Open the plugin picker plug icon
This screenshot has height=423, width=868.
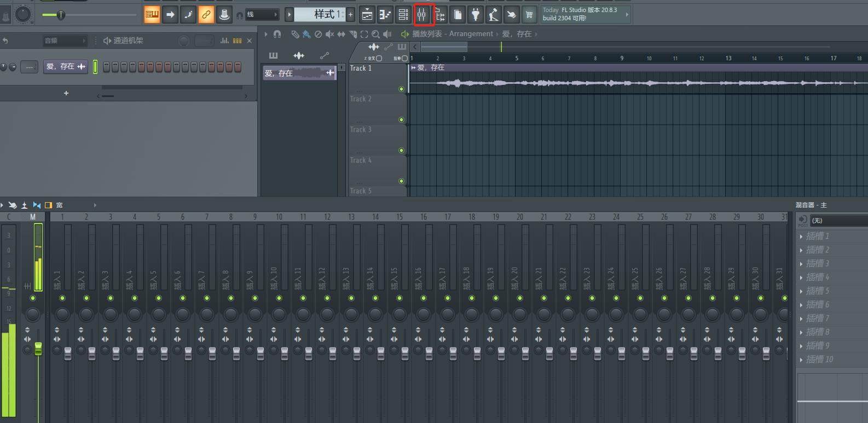[476, 15]
